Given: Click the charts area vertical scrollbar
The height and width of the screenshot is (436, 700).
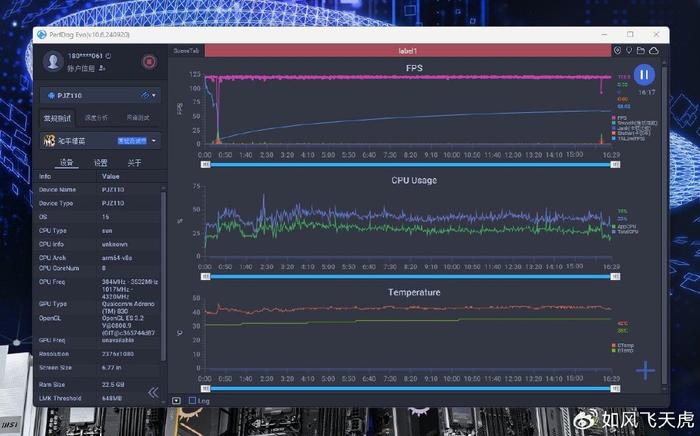Looking at the screenshot, I should coord(663,223).
